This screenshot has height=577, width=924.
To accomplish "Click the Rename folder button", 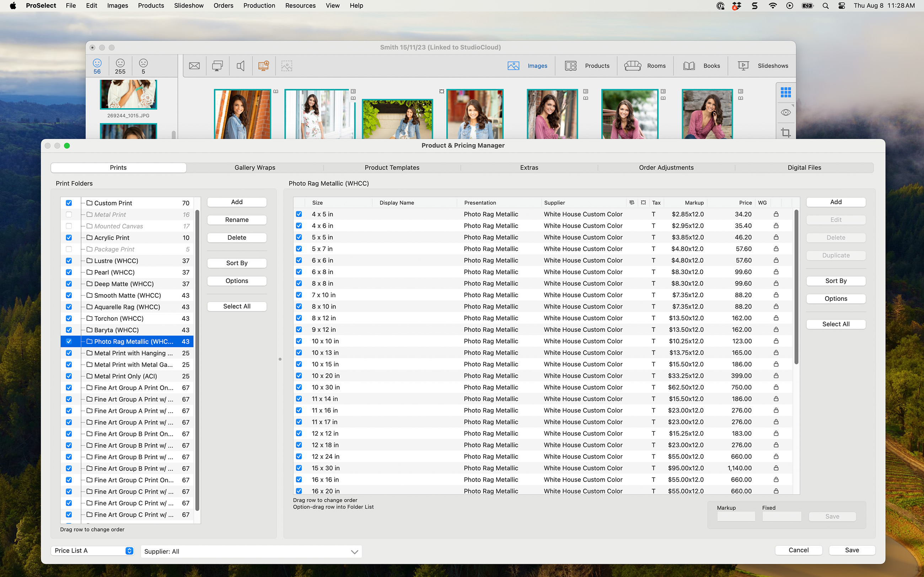I will (x=237, y=220).
